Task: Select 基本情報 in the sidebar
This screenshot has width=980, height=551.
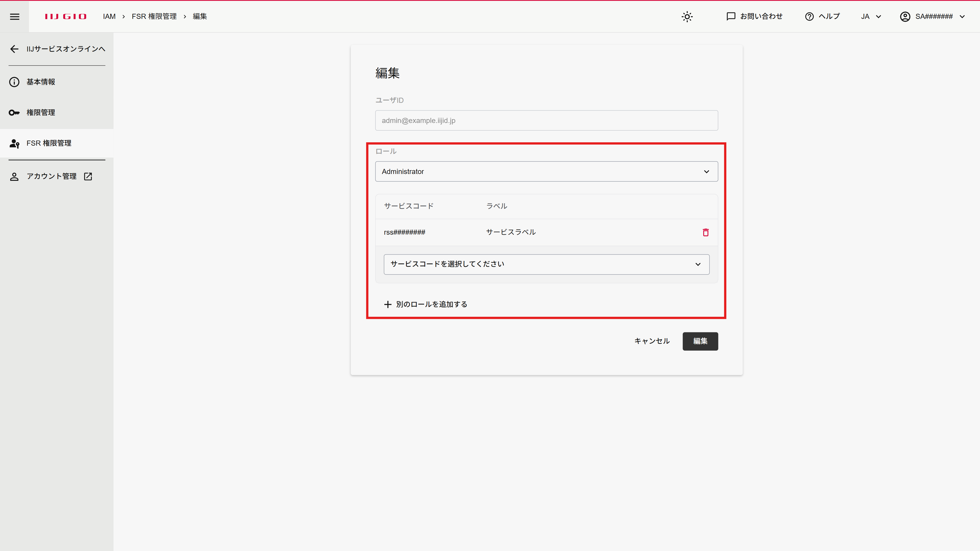Action: [41, 82]
